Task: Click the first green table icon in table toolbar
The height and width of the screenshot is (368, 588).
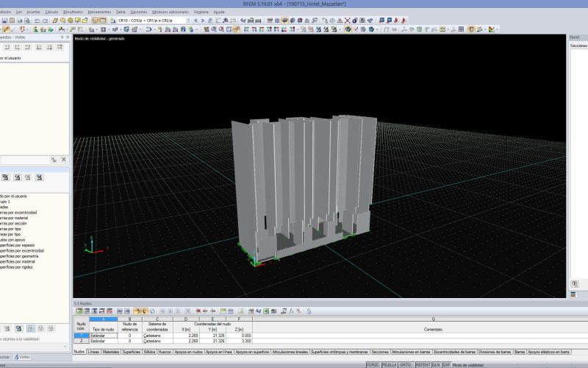Action: (79, 311)
